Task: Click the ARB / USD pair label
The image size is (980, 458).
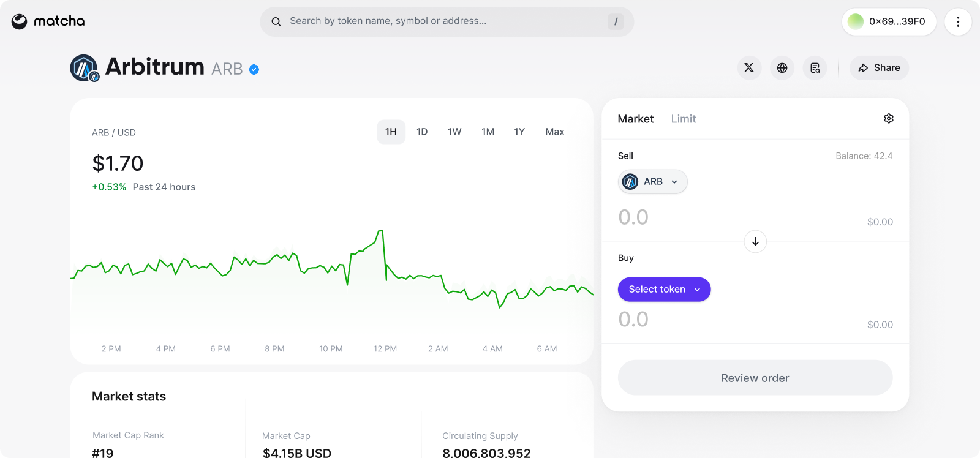Action: (x=114, y=132)
